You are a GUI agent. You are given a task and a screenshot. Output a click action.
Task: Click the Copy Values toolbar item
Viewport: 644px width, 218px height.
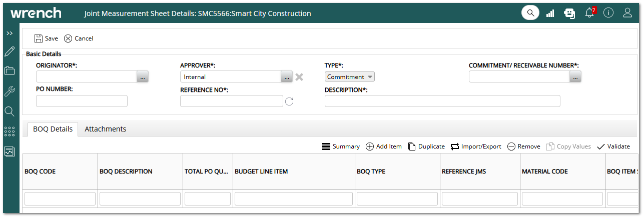point(568,146)
